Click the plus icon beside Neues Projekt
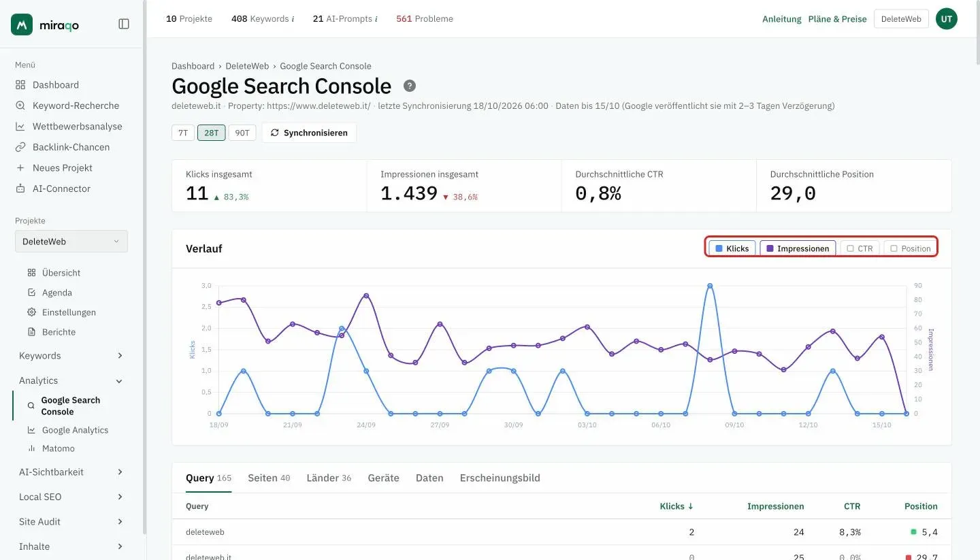Image resolution: width=980 pixels, height=560 pixels. point(20,168)
